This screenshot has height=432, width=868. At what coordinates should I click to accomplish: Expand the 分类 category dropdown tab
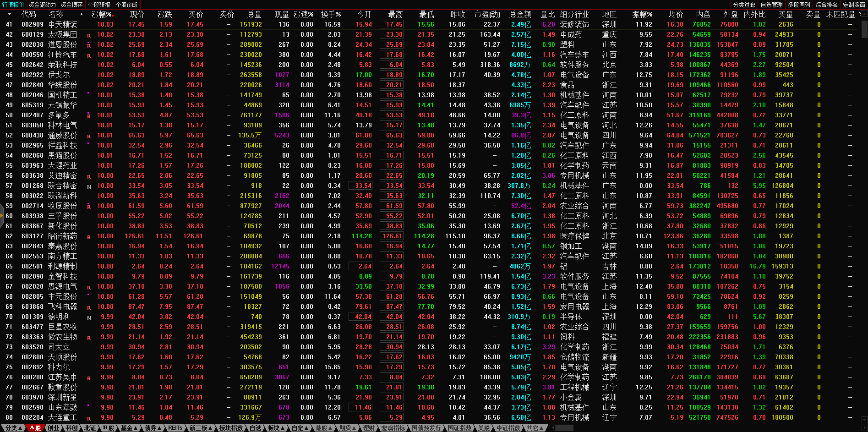(13, 428)
